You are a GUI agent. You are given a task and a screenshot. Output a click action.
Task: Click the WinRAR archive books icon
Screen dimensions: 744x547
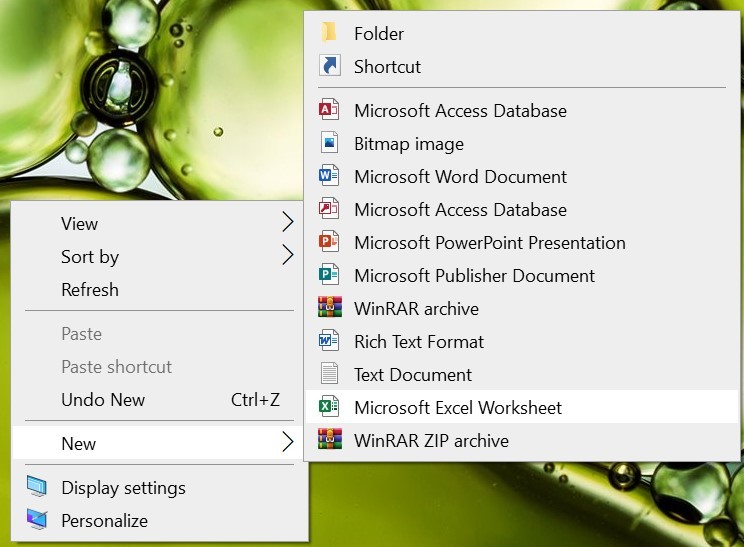[330, 308]
